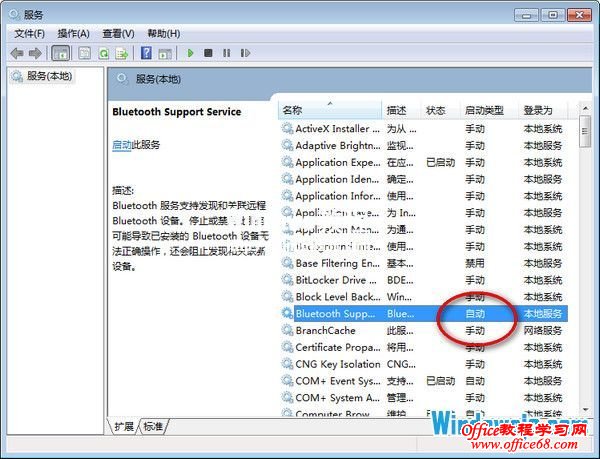Click the show/hide action pane icon
Screen dimensions: 600x459
(165, 54)
